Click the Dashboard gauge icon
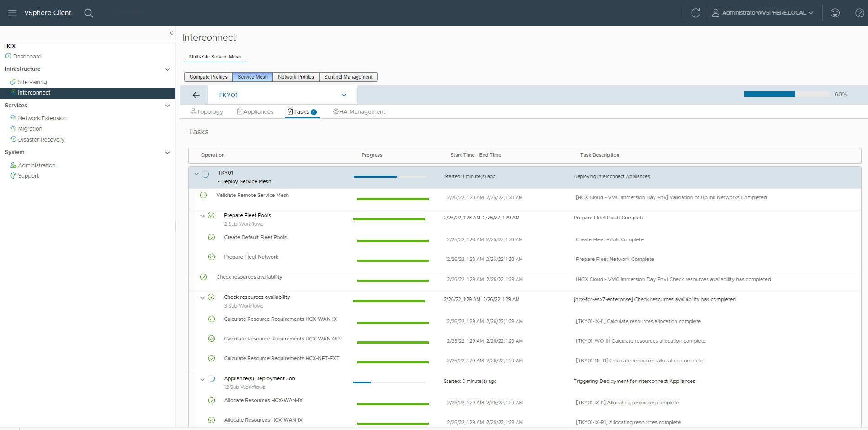The image size is (868, 430). click(8, 56)
